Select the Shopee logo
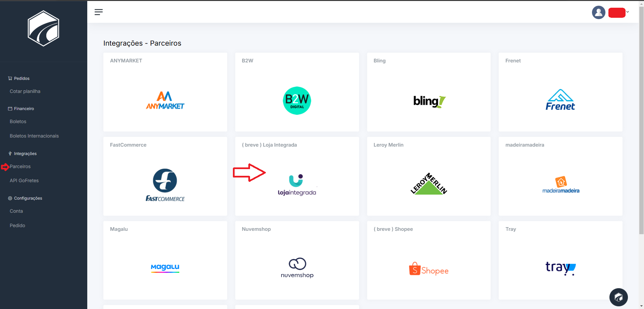The height and width of the screenshot is (309, 644). point(429,269)
